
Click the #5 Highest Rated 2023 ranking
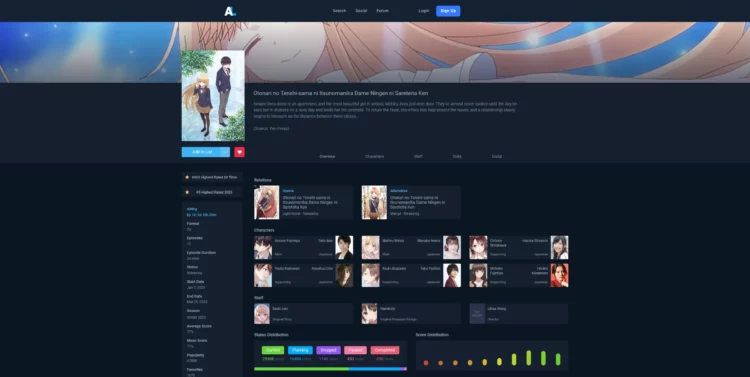click(212, 192)
